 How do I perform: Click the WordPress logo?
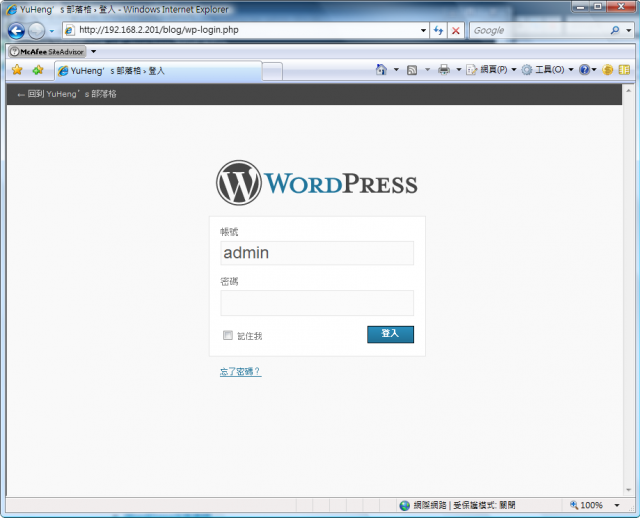[317, 183]
